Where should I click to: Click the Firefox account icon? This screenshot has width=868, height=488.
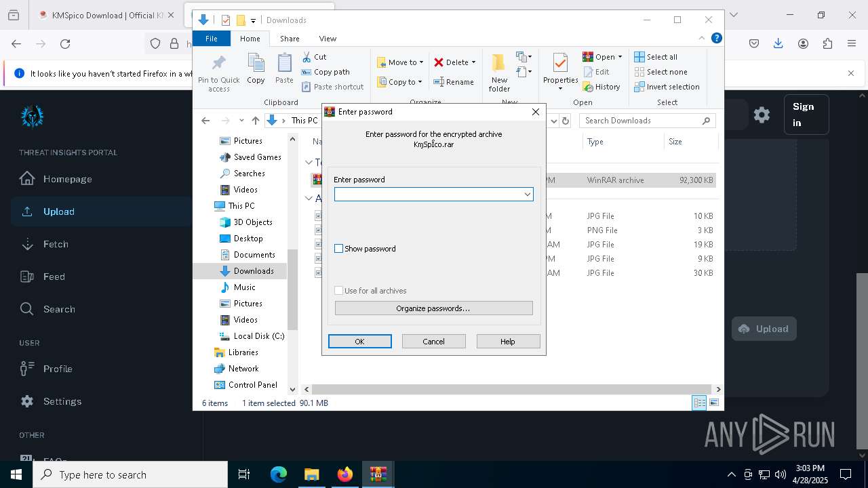tap(803, 44)
